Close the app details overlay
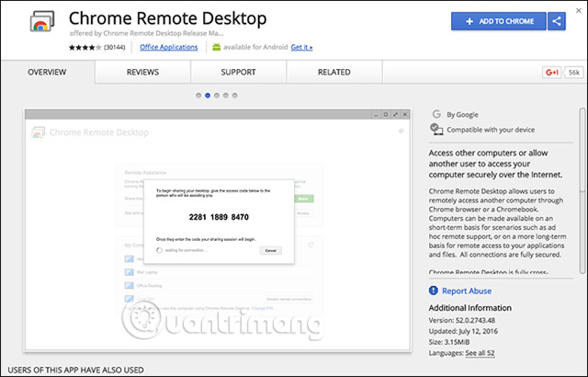Screen dimensions: 588x377 point(578,11)
